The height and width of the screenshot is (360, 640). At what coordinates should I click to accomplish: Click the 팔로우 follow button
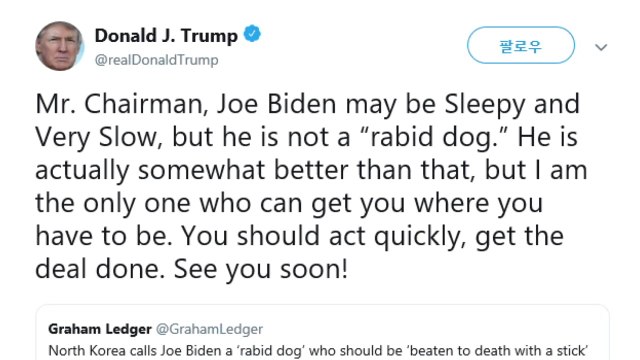521,45
